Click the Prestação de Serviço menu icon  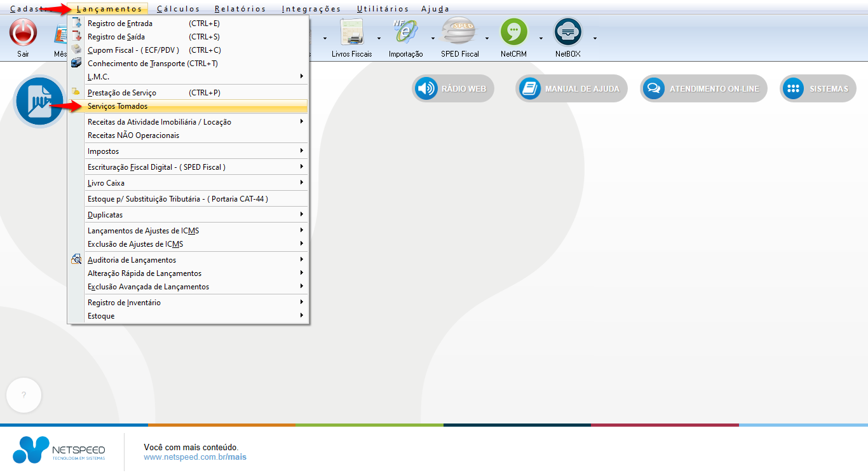coord(77,92)
